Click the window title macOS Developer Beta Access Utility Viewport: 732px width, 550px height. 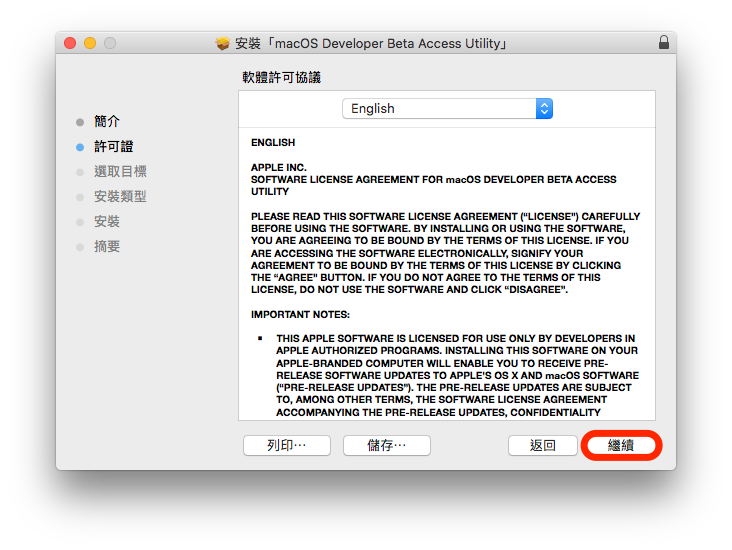coord(371,43)
